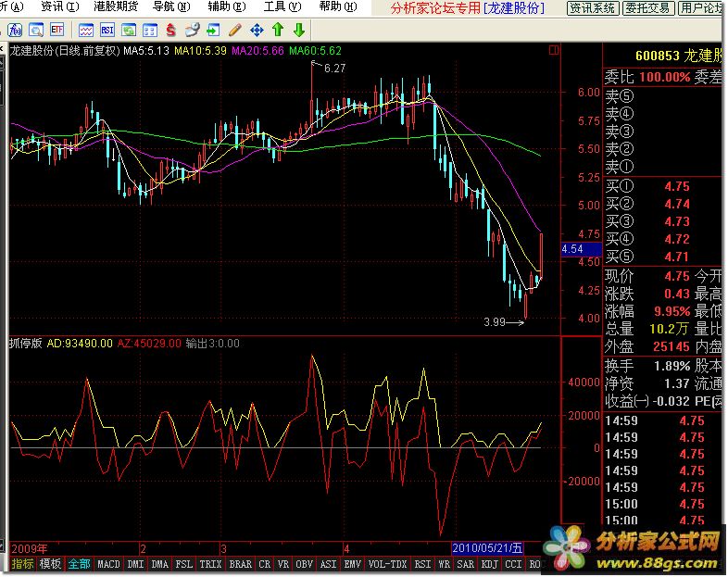The height and width of the screenshot is (577, 728).
Task: Select the ASI indicator tab
Action: [328, 564]
